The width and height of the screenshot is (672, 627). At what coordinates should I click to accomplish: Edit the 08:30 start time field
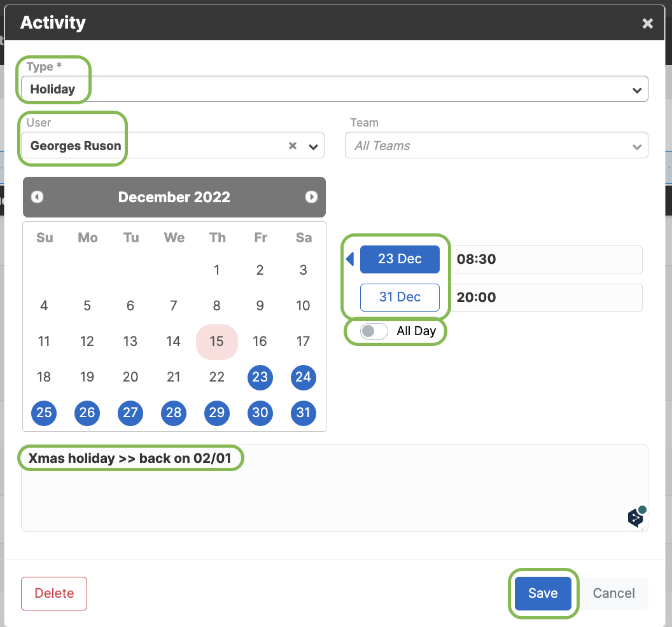547,259
